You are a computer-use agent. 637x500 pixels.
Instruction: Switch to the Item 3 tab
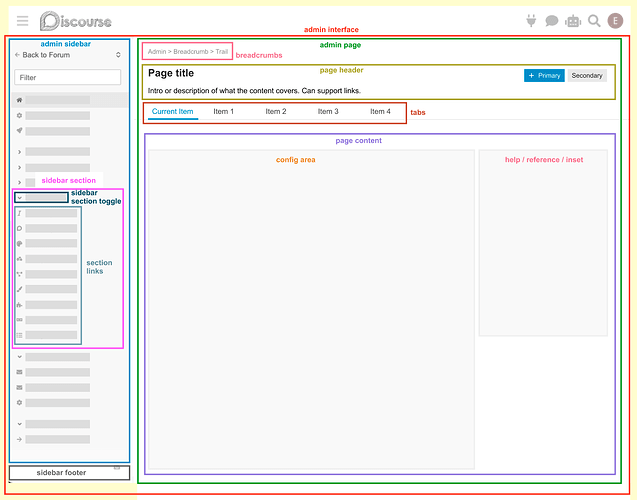(x=328, y=111)
